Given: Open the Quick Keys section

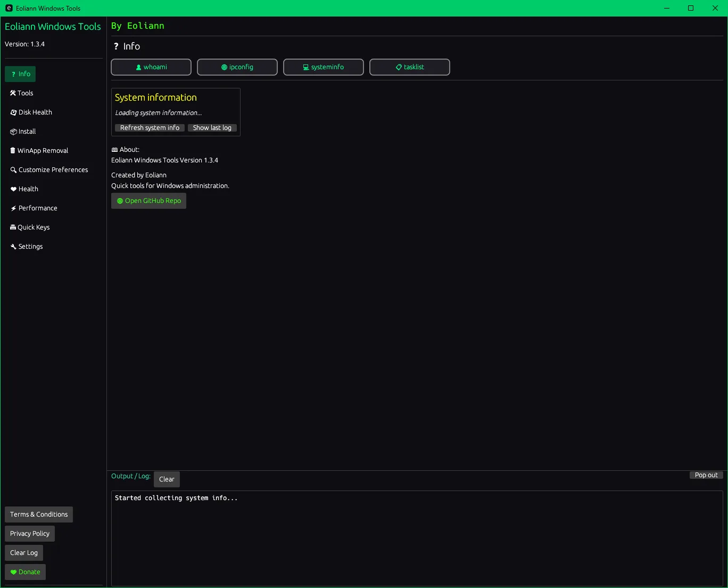Looking at the screenshot, I should pyautogui.click(x=30, y=227).
